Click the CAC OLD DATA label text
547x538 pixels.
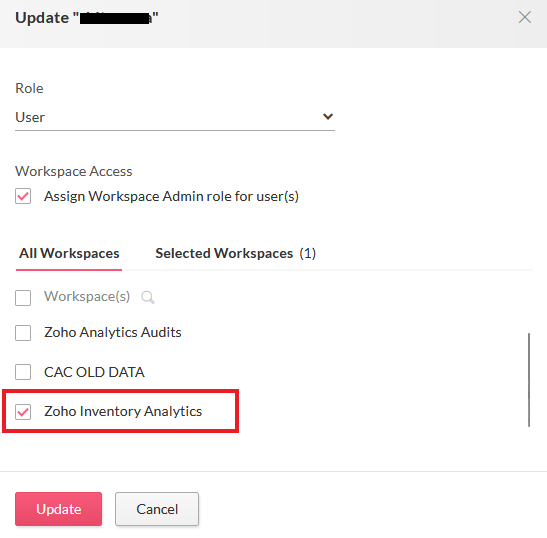pos(94,372)
